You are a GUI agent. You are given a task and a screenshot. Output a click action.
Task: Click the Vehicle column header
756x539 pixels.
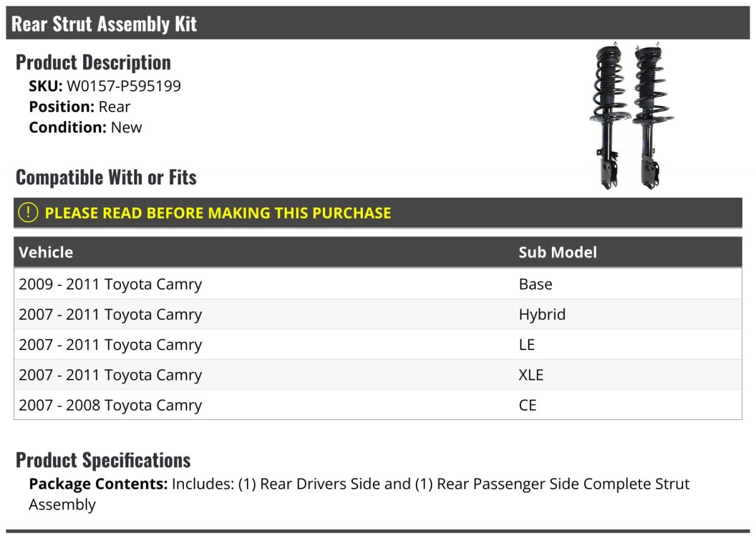pyautogui.click(x=46, y=252)
